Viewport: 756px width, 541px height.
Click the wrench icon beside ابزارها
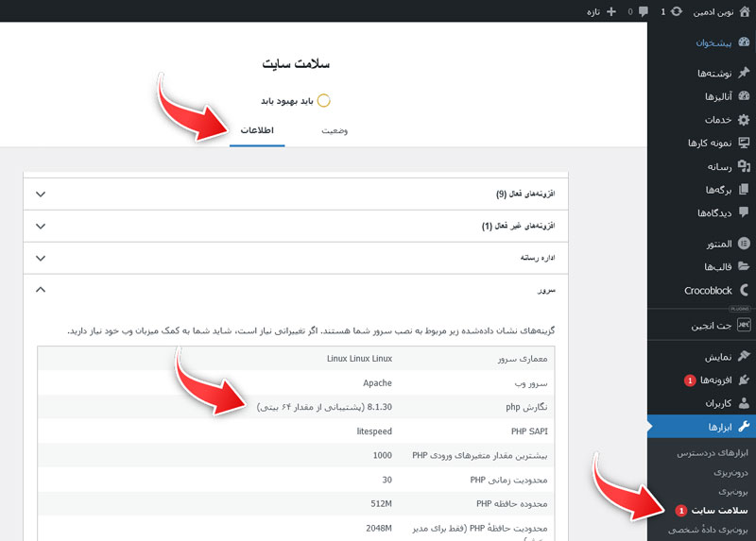coord(744,427)
